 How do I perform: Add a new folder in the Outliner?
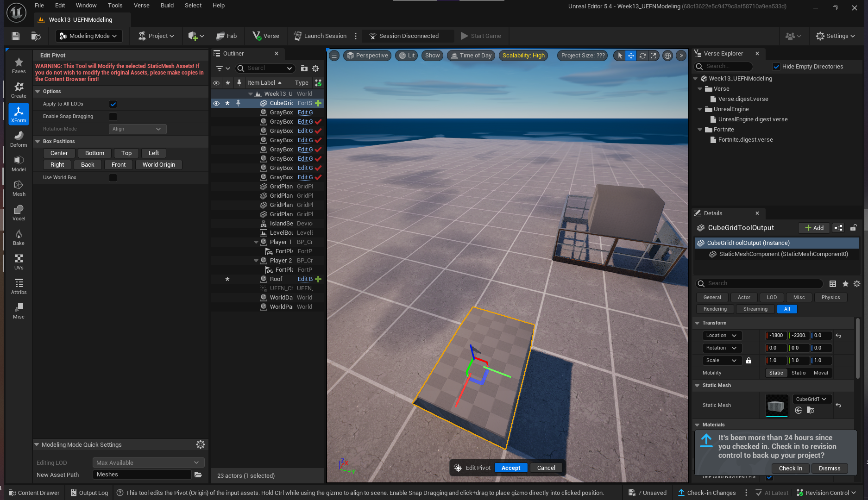[304, 69]
